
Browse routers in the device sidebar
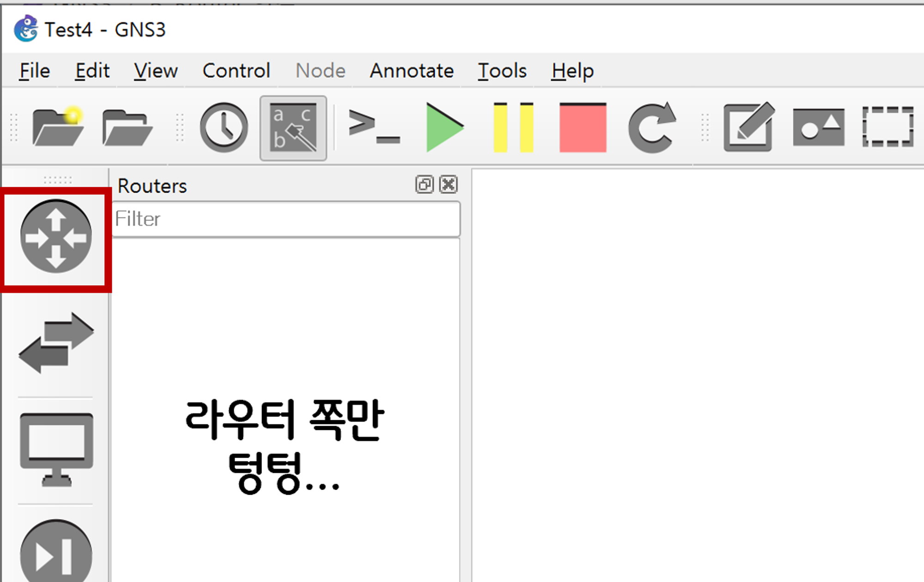(x=56, y=236)
